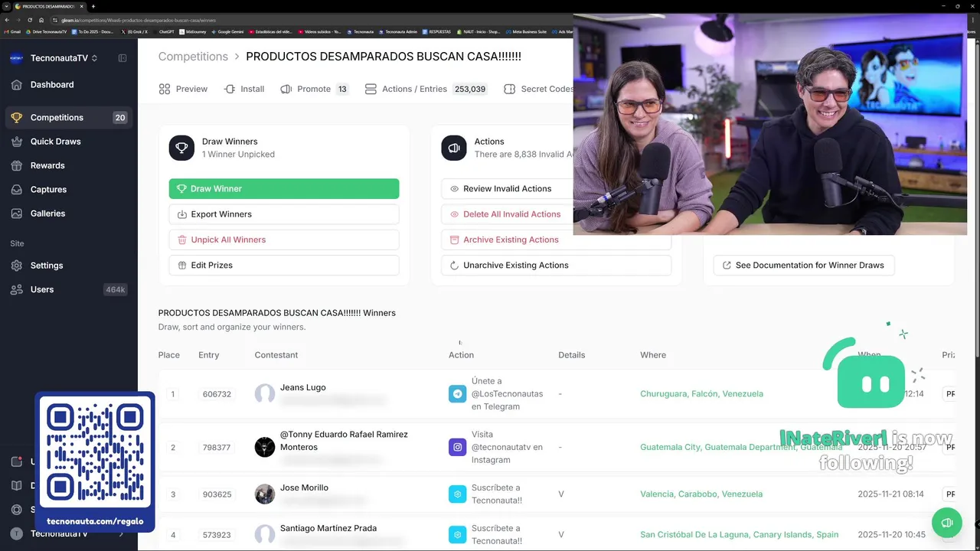Open See Documentation for Winner Draws
Screen dimensions: 980x551
click(x=804, y=266)
